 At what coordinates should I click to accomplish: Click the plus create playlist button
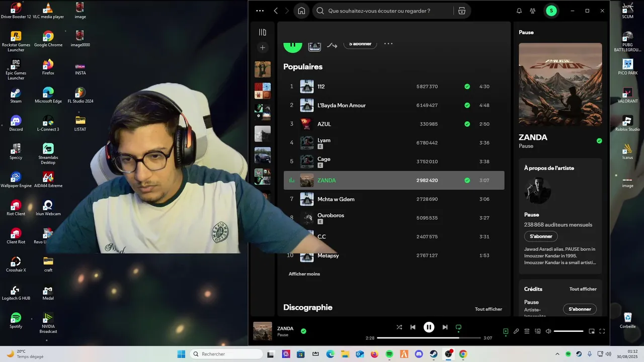tap(263, 48)
